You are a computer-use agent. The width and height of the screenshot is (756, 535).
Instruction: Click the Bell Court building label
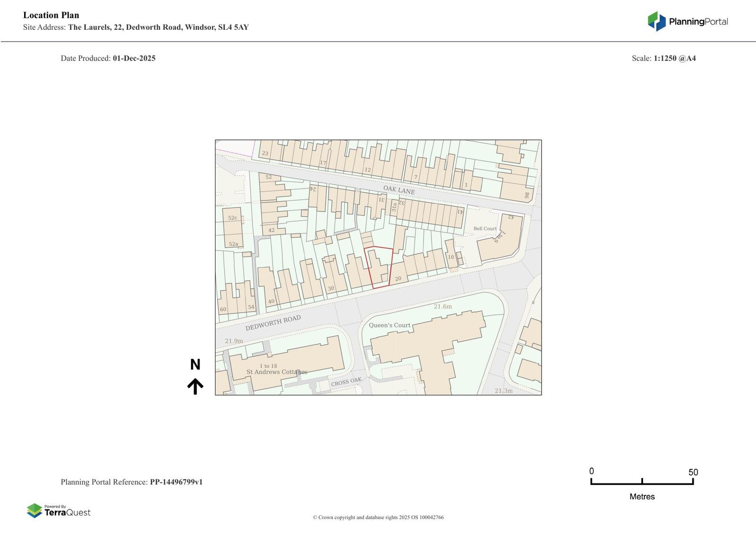[485, 229]
